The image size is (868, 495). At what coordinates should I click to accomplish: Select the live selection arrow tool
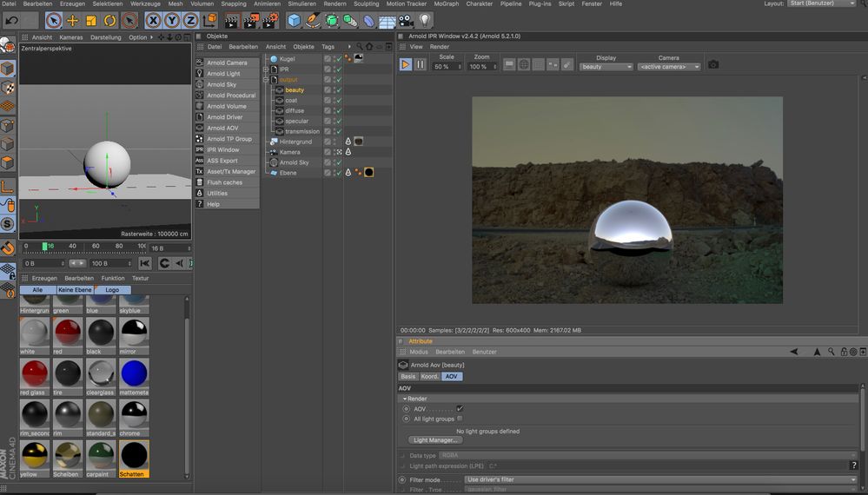click(x=54, y=21)
